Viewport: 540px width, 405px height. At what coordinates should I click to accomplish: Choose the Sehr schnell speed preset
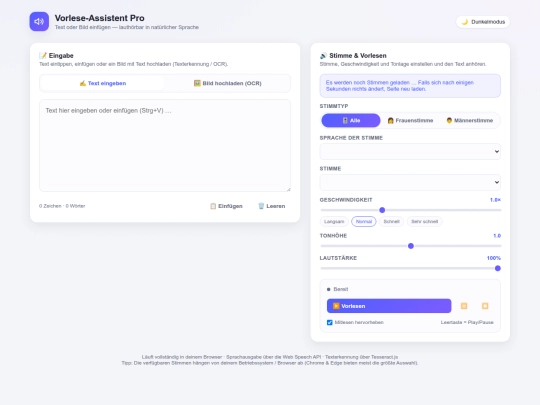pyautogui.click(x=424, y=221)
